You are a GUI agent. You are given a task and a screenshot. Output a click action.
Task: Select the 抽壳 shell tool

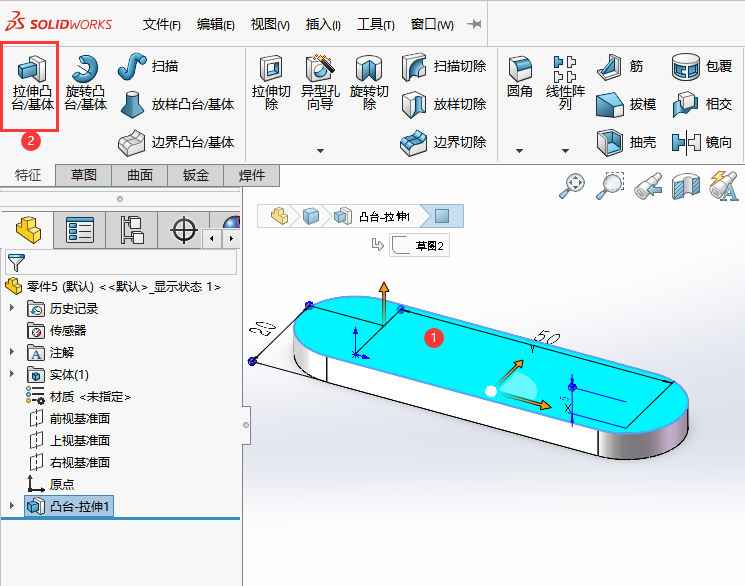[x=626, y=142]
